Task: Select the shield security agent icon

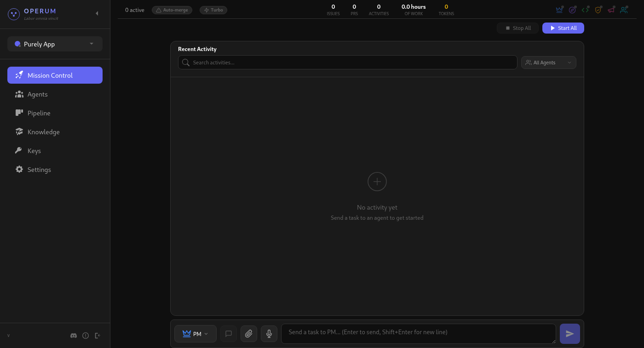Action: point(598,9)
